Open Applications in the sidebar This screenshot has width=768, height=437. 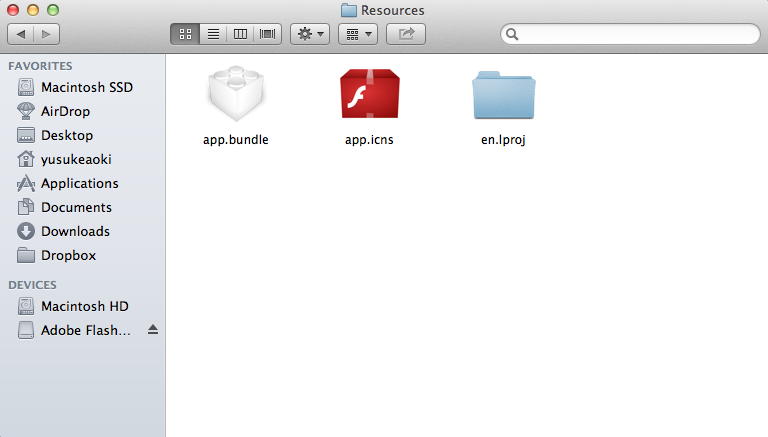coord(82,183)
